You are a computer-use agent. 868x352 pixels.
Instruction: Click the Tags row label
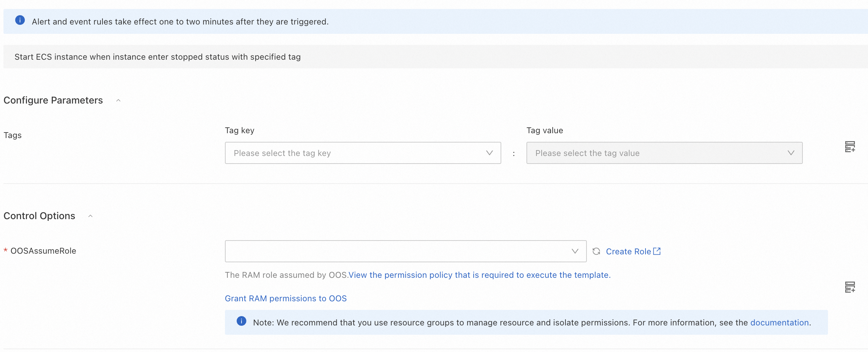coord(13,135)
